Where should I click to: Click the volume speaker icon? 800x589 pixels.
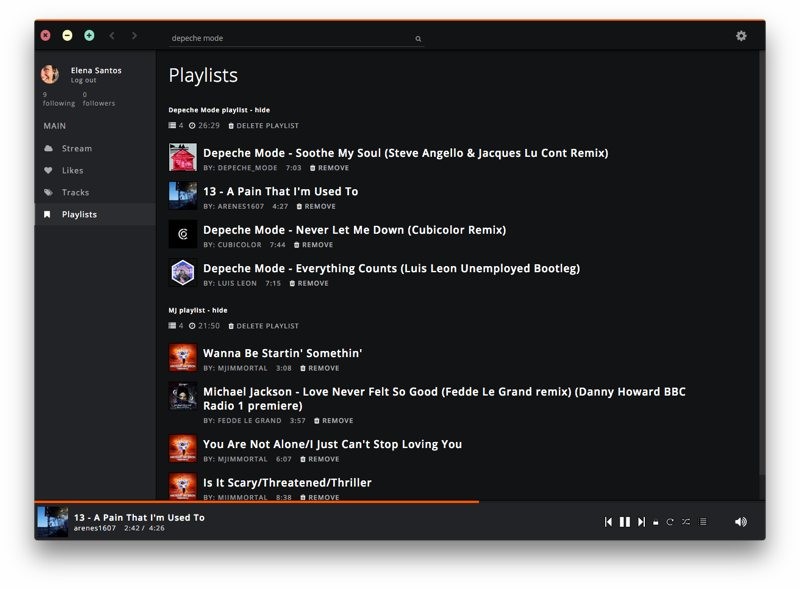[x=740, y=521]
